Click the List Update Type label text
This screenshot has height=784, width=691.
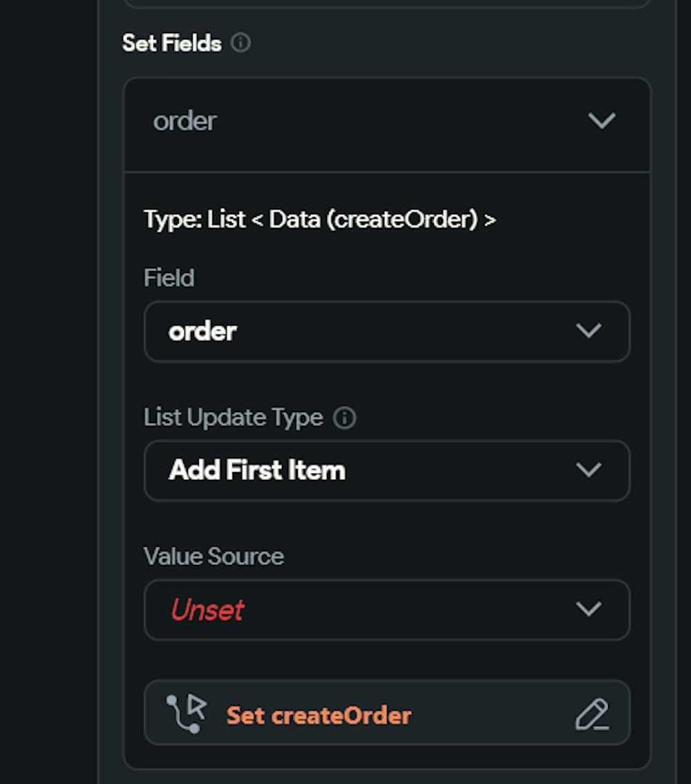click(234, 418)
